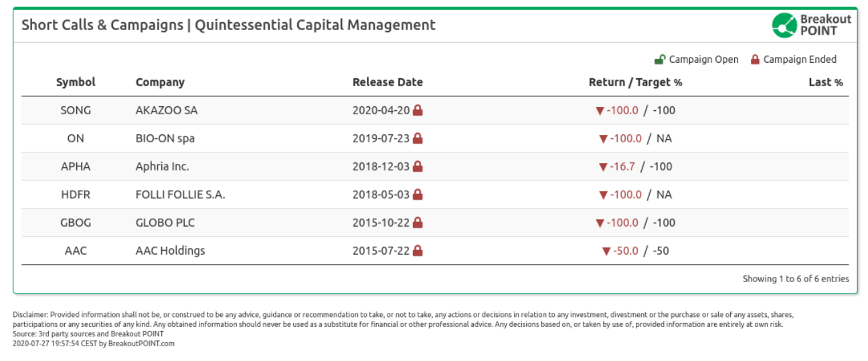Open the SONG symbol entry
Image resolution: width=868 pixels, height=361 pixels.
[76, 110]
